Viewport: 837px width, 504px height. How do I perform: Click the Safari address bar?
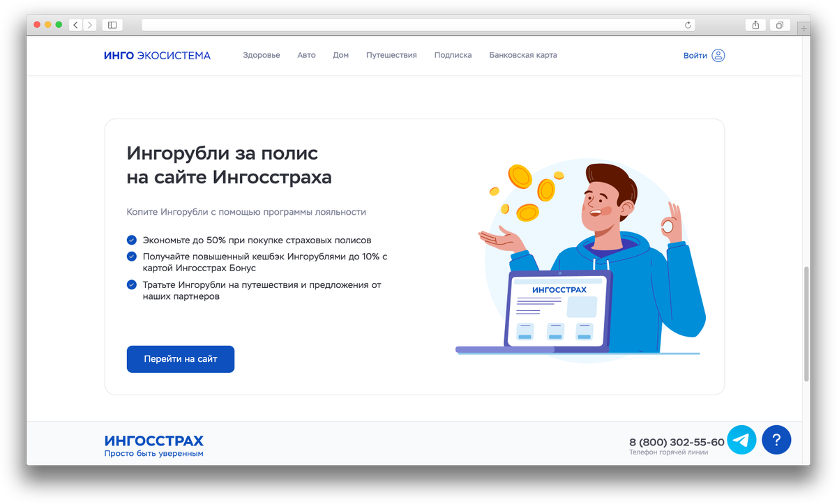(x=418, y=25)
